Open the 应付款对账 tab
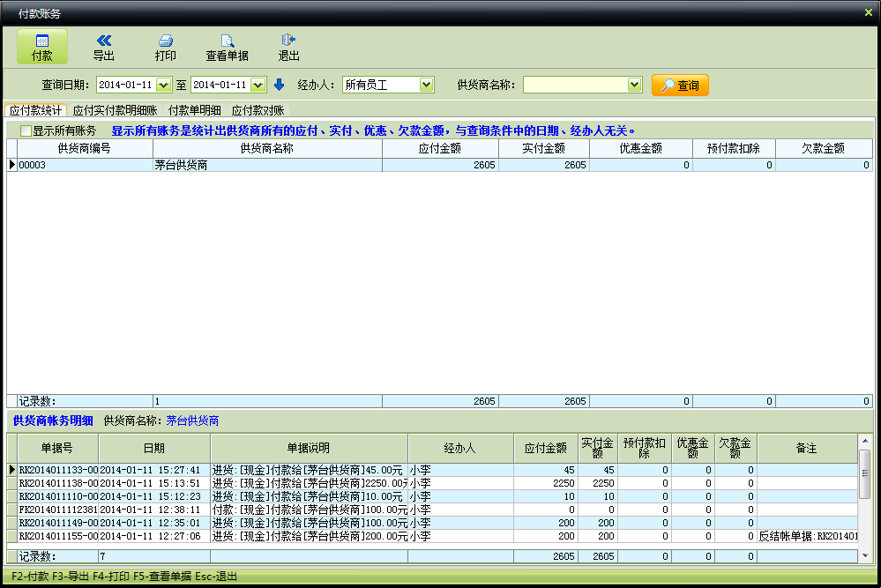 258,111
